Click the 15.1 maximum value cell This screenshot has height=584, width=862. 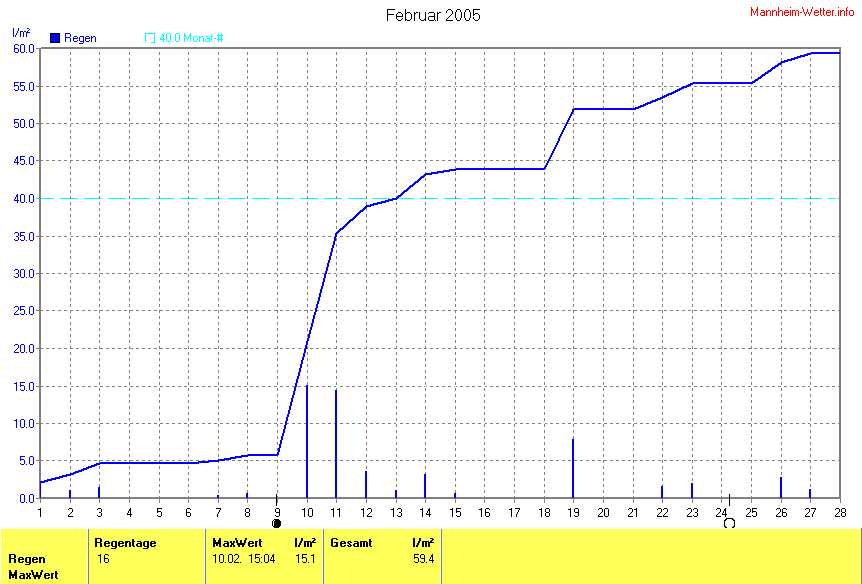[305, 559]
